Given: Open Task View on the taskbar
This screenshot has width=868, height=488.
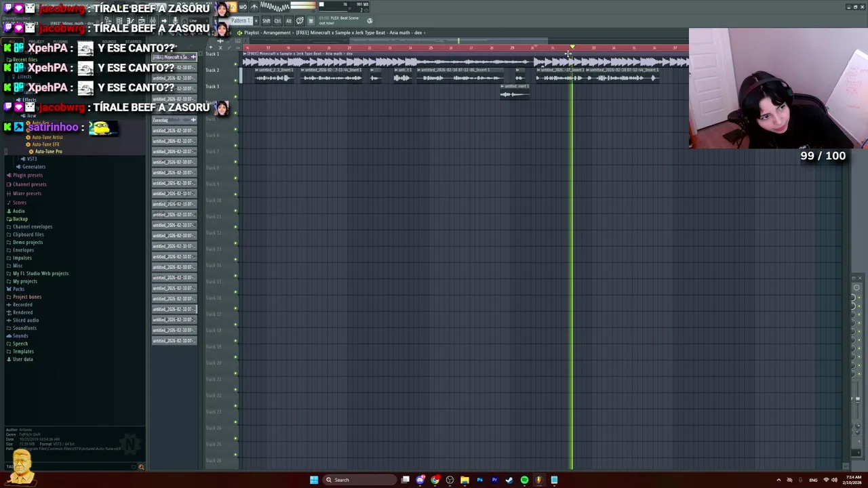Looking at the screenshot, I should pyautogui.click(x=406, y=480).
